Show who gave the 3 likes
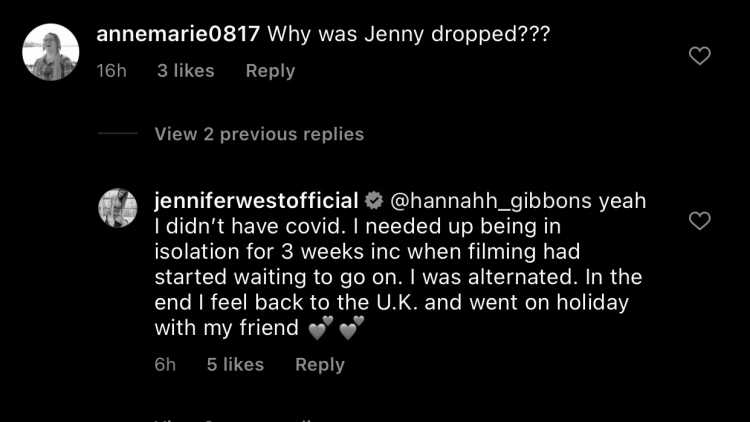This screenshot has height=422, width=750. tap(186, 71)
